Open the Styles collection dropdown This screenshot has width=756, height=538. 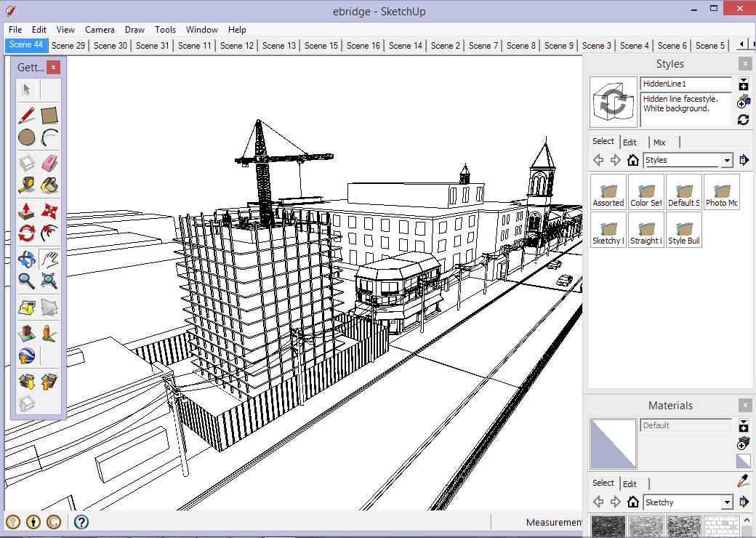(x=727, y=160)
